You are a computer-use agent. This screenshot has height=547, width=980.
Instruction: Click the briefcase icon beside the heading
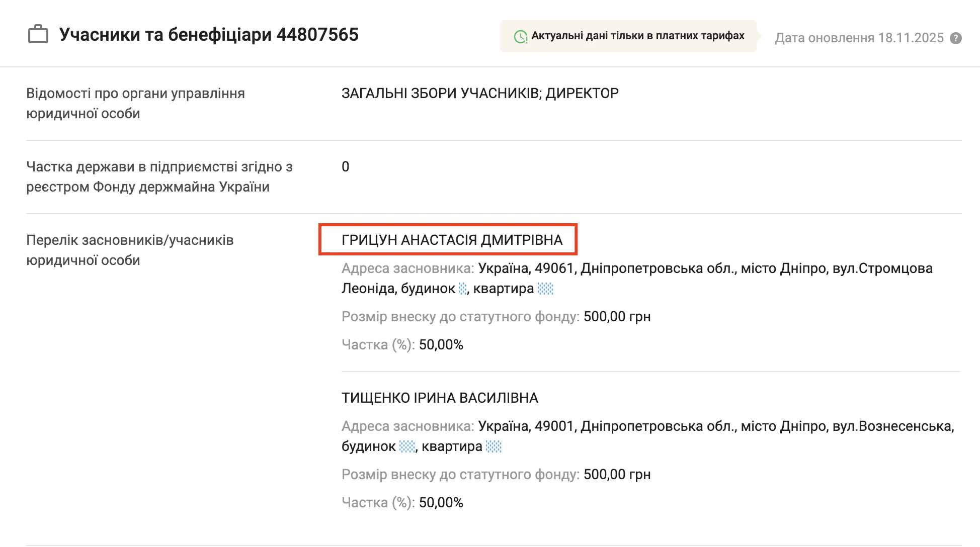point(38,35)
